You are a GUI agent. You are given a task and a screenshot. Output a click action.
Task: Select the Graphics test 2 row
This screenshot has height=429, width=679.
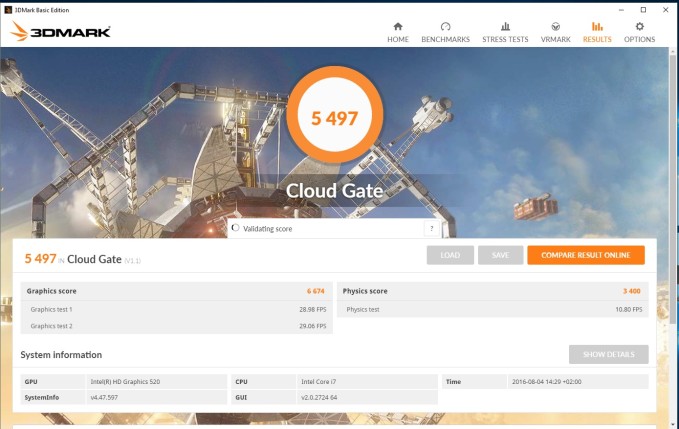177,326
